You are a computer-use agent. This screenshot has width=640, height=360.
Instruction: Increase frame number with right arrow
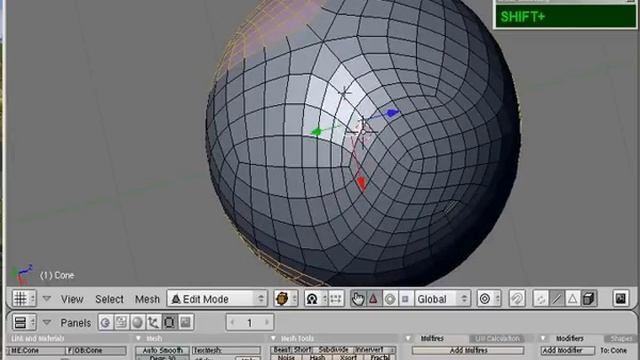click(x=267, y=322)
